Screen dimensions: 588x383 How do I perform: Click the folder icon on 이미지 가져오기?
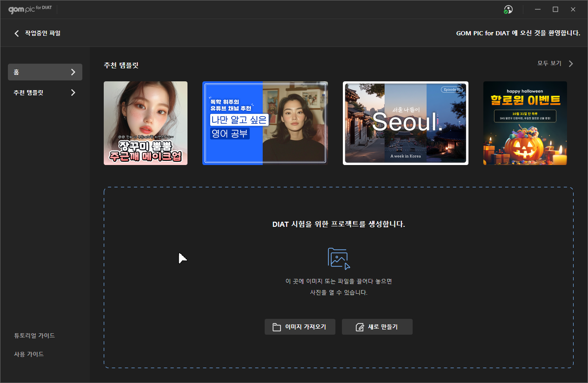(x=276, y=327)
